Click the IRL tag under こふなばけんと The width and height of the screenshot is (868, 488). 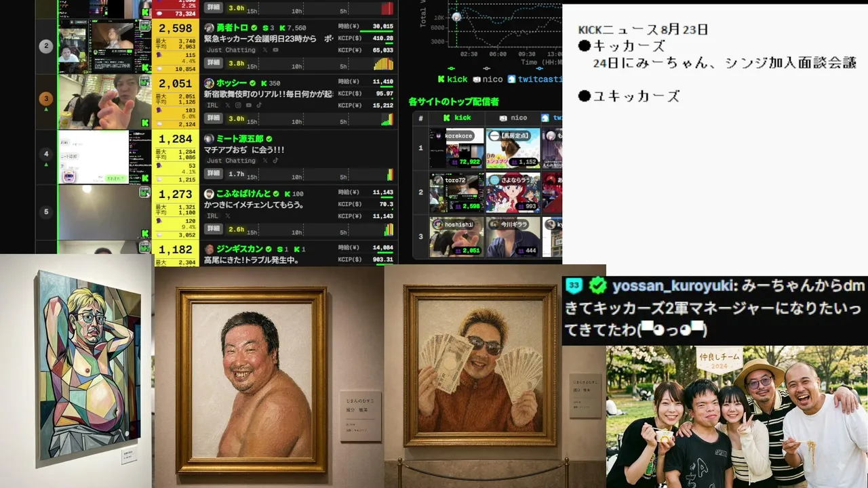(212, 216)
